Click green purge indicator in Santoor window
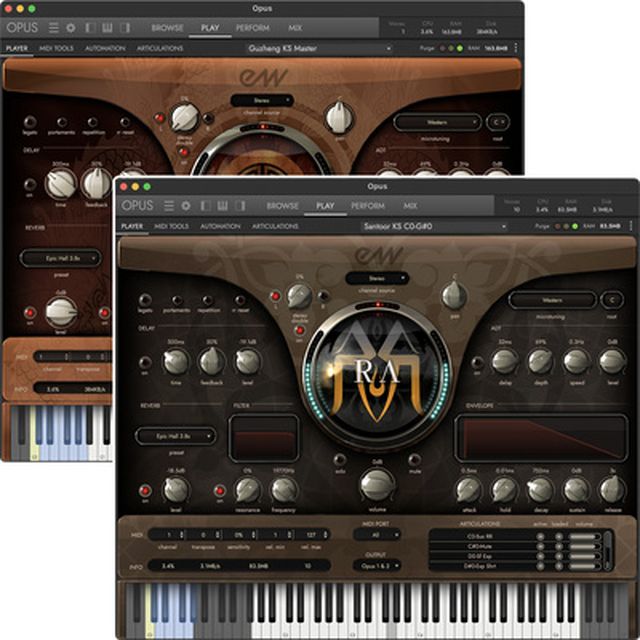640x640 pixels. point(575,226)
